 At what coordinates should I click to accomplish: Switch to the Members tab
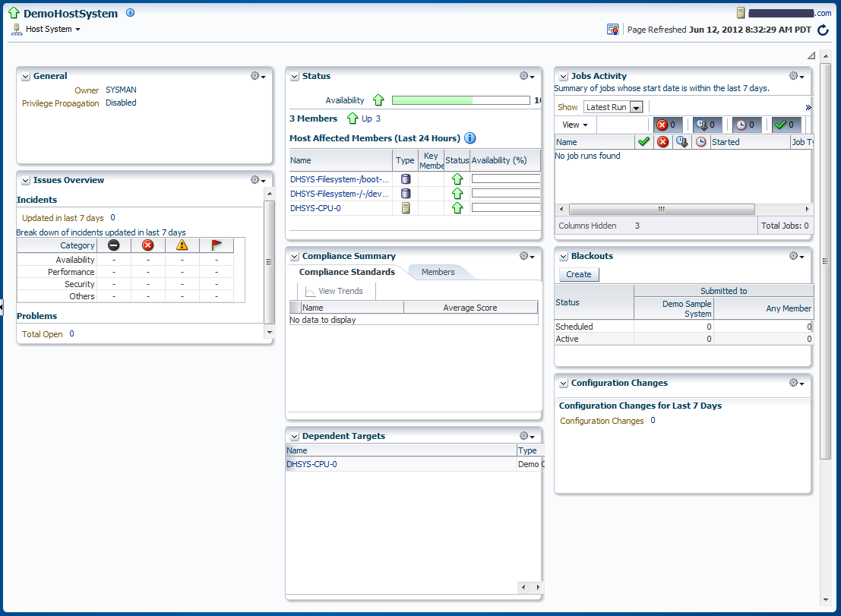438,273
